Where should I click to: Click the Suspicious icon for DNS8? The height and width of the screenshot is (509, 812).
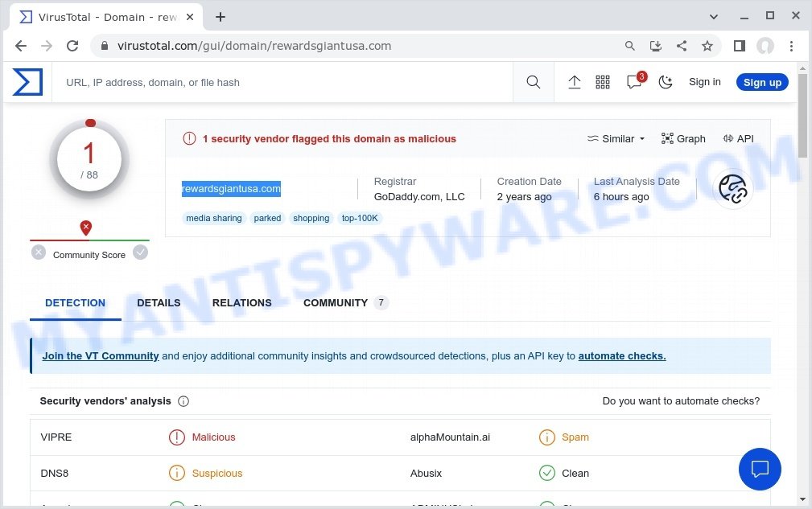tap(176, 473)
